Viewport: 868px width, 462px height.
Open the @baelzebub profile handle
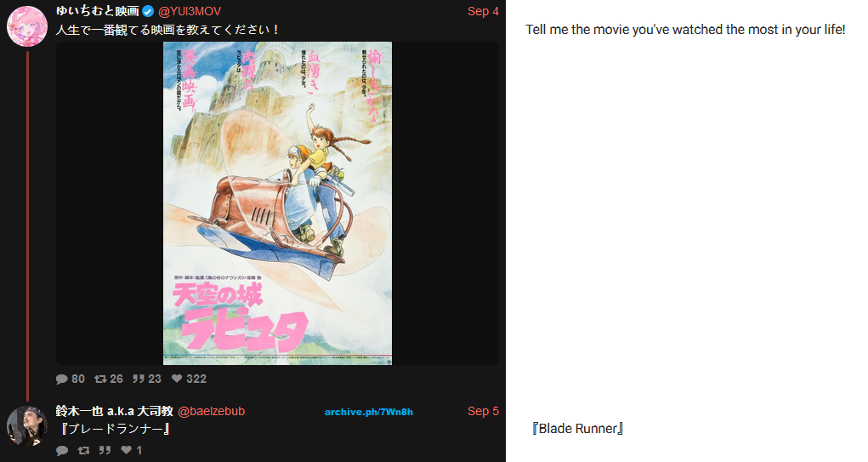(211, 411)
